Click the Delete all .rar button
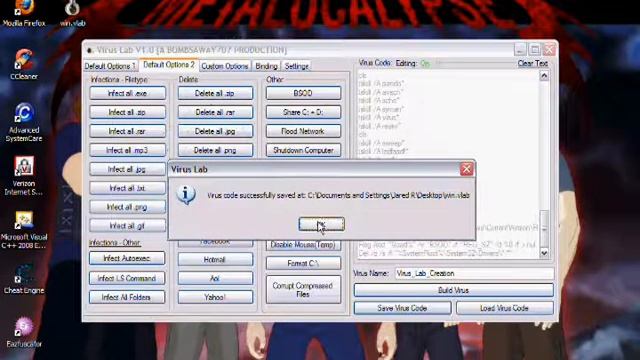Image resolution: width=640 pixels, height=360 pixels. [215, 112]
